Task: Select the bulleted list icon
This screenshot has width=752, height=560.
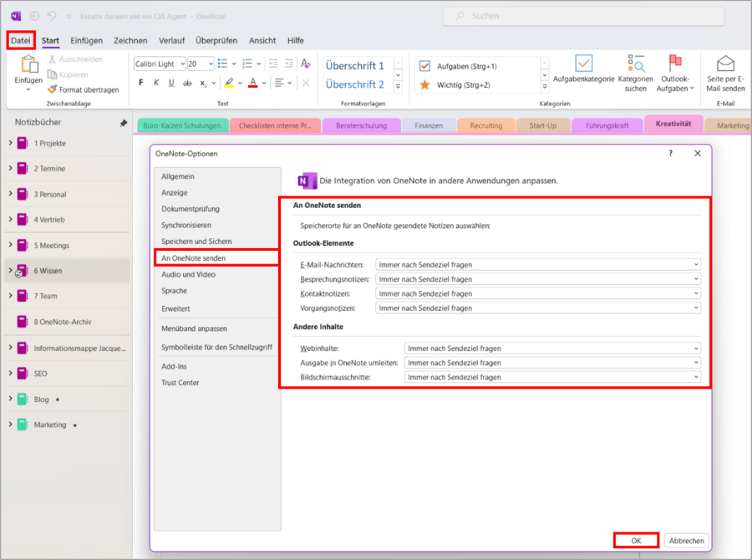Action: point(222,64)
